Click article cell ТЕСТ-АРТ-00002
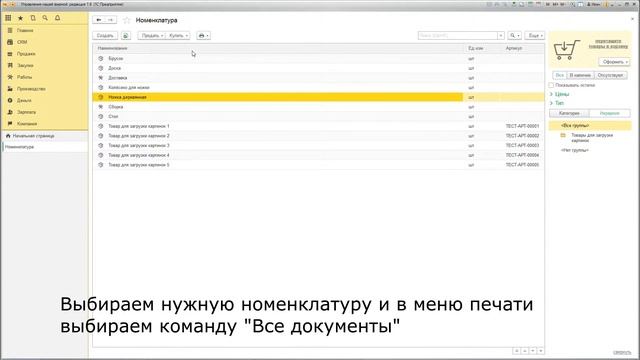640x360 pixels. tap(522, 136)
